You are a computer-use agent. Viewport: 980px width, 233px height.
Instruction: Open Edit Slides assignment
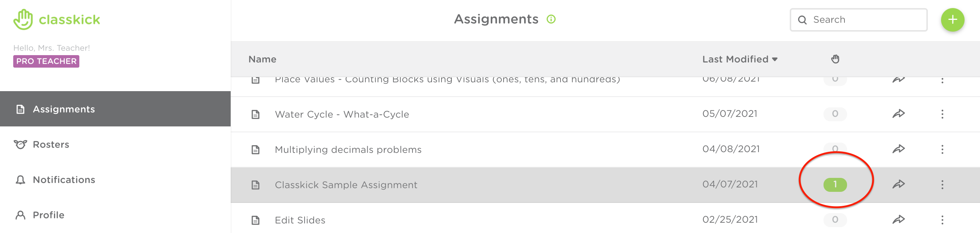(300, 220)
